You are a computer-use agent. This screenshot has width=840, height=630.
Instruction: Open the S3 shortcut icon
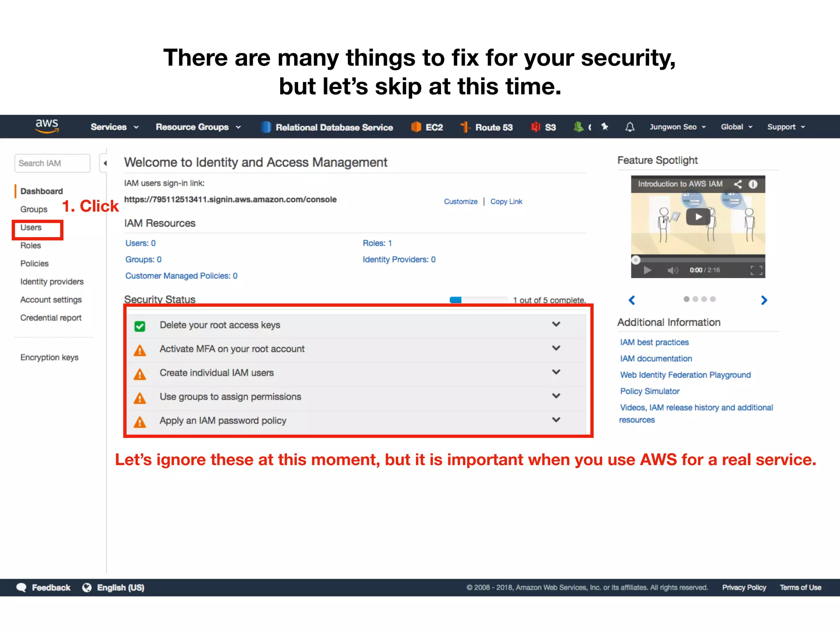535,127
